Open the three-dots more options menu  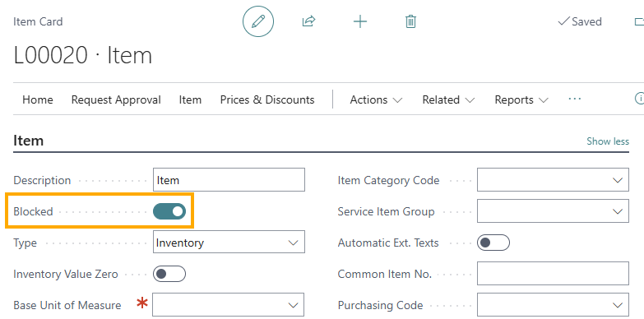[x=575, y=99]
